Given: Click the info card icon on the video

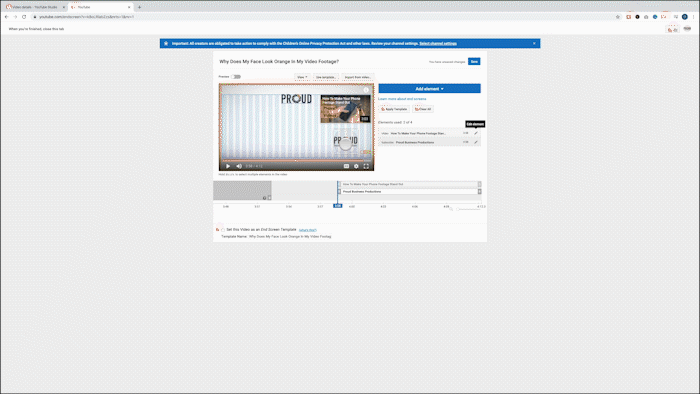Looking at the screenshot, I should (366, 90).
